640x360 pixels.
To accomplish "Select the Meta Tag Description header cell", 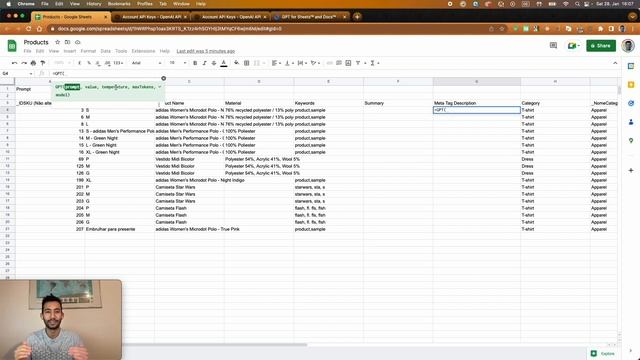I will pos(477,103).
